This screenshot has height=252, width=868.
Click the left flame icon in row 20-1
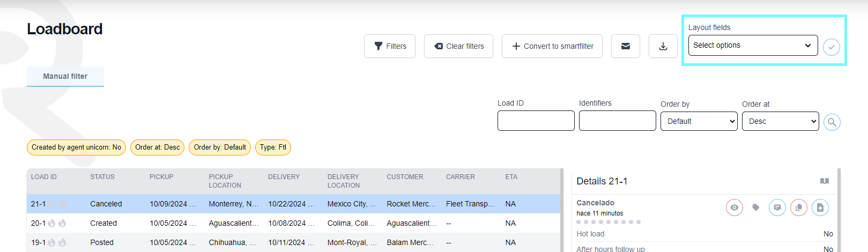[52, 223]
